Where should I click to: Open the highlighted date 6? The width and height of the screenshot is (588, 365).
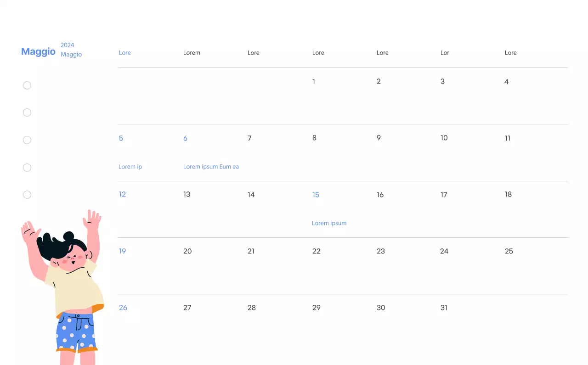(x=185, y=138)
